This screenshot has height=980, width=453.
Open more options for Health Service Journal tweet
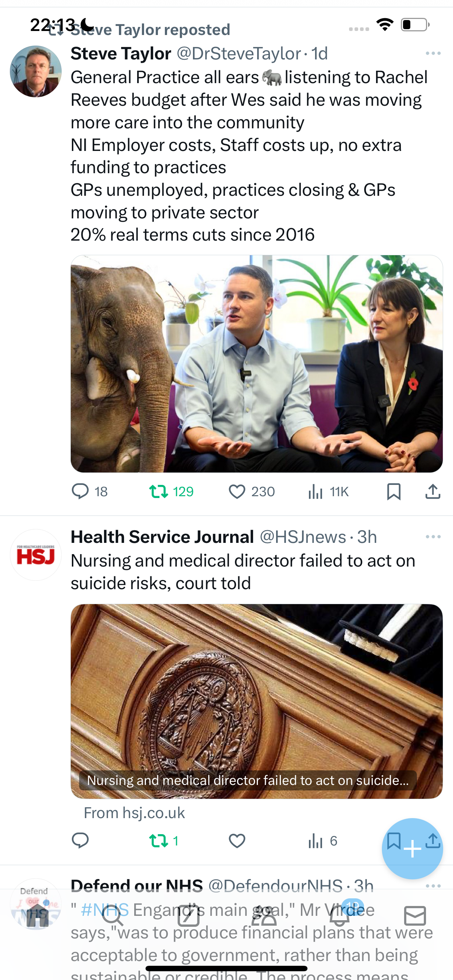[433, 536]
